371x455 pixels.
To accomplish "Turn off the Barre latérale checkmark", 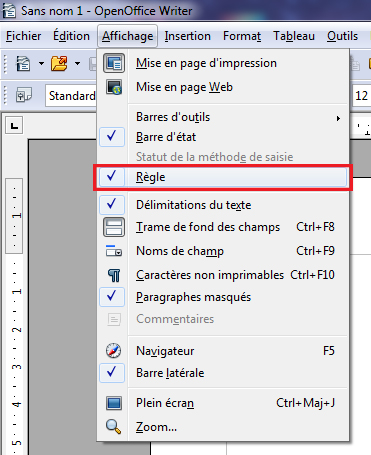I will (x=112, y=373).
